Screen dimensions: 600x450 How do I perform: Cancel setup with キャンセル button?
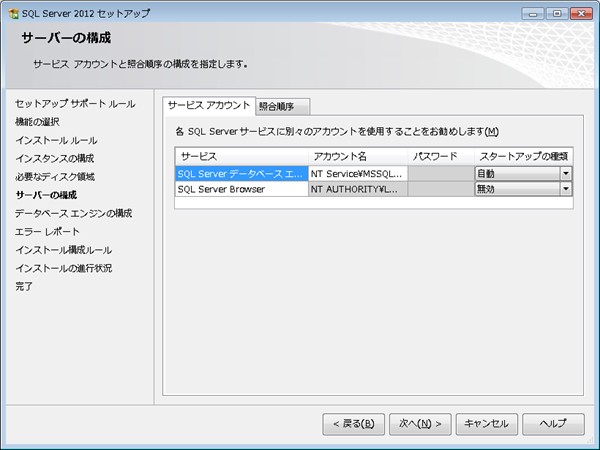(x=487, y=424)
